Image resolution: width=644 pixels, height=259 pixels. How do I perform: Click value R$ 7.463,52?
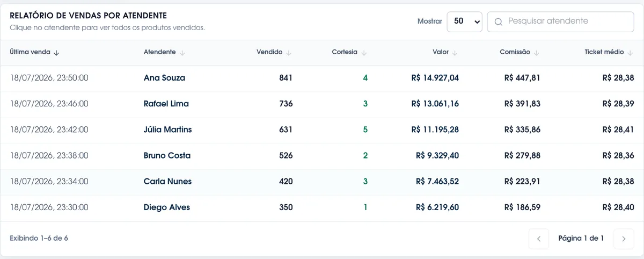[437, 182]
